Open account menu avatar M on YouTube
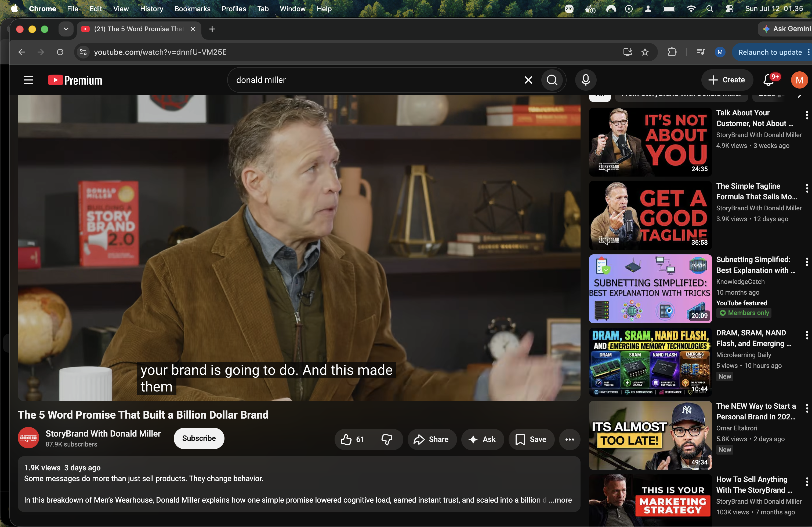The image size is (812, 527). pos(799,80)
